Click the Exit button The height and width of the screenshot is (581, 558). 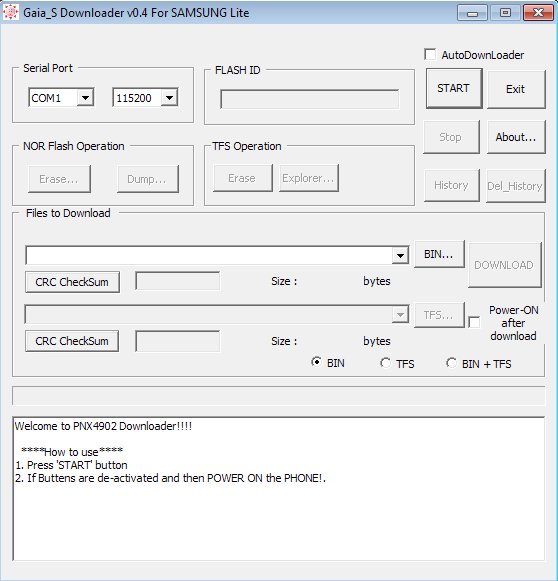[x=516, y=89]
